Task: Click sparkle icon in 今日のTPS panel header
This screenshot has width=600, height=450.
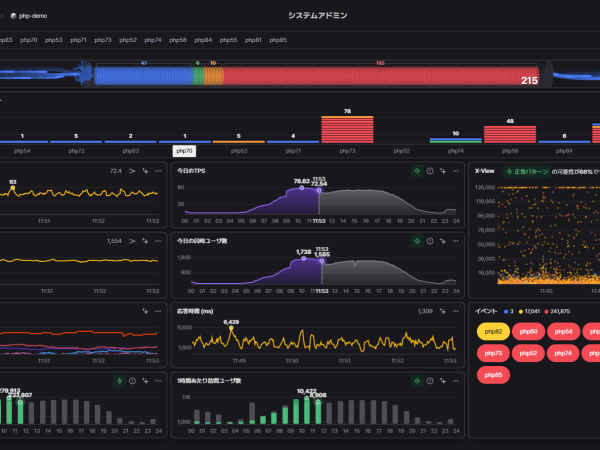Action: 443,171
